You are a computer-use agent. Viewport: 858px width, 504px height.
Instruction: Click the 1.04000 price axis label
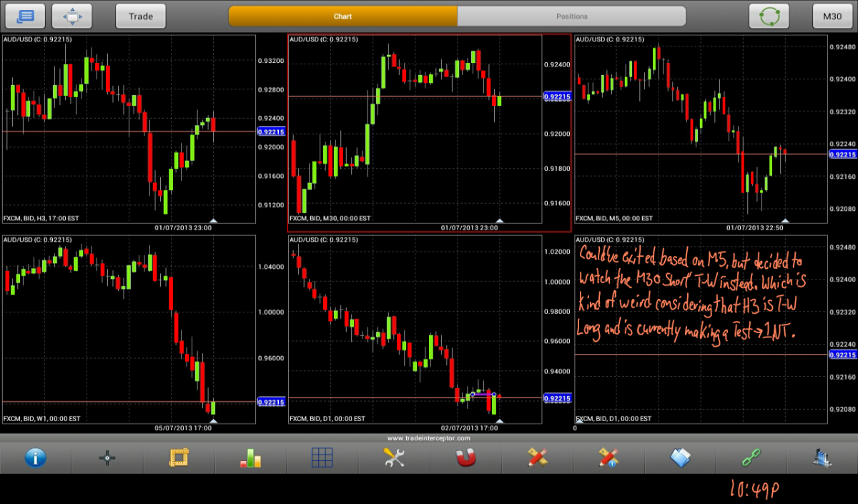point(271,267)
